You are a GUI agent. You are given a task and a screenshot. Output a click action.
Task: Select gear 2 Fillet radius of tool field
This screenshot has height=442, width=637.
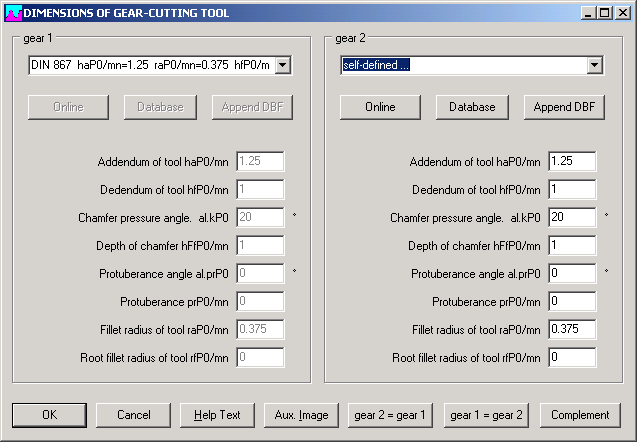point(572,329)
